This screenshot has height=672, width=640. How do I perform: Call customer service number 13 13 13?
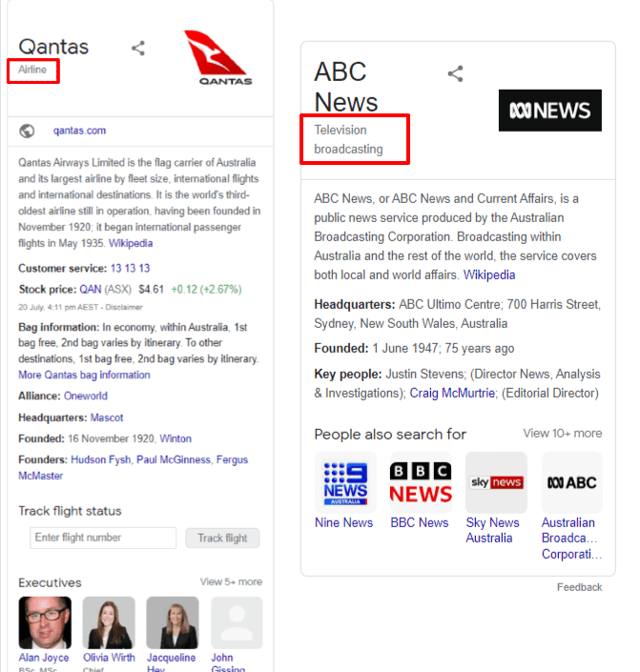(x=130, y=268)
